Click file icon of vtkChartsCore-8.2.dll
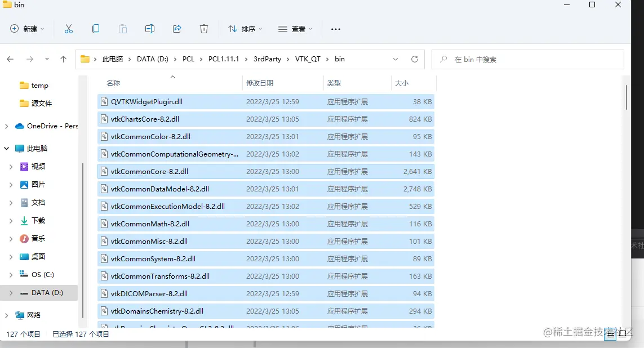 [104, 119]
